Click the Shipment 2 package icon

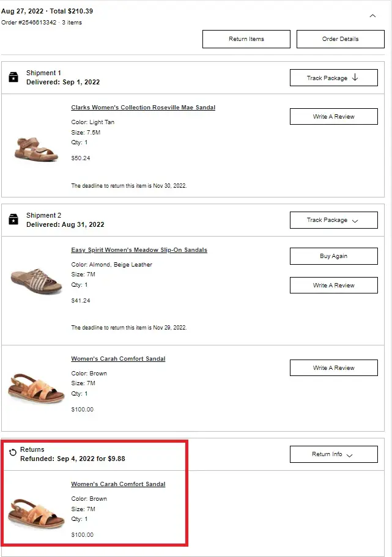pyautogui.click(x=13, y=219)
